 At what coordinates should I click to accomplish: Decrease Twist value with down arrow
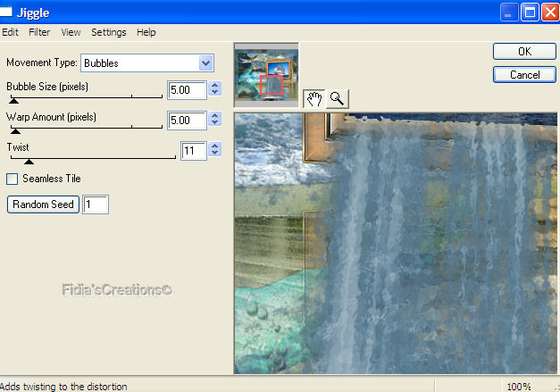[214, 153]
